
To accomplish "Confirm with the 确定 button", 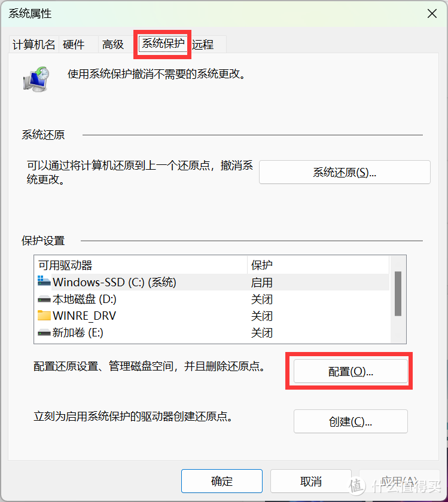I will (222, 481).
